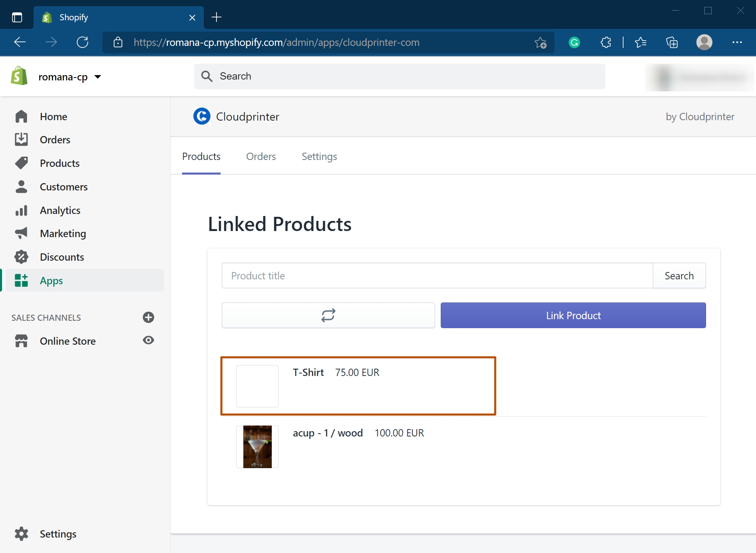Image resolution: width=756 pixels, height=553 pixels.
Task: Click the Cloudprinter app logo
Action: [202, 117]
